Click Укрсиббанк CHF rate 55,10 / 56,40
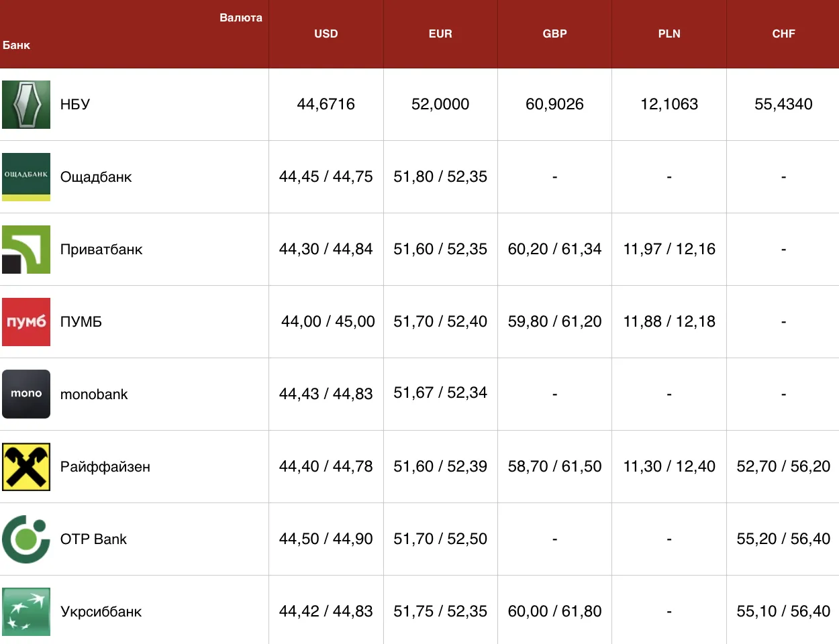Viewport: 839px width, 644px height. pyautogui.click(x=783, y=612)
